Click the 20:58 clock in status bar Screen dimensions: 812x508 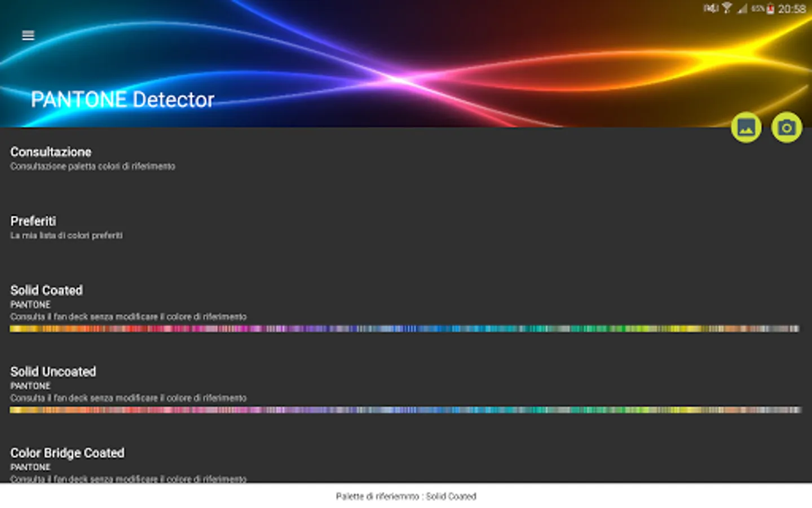792,9
